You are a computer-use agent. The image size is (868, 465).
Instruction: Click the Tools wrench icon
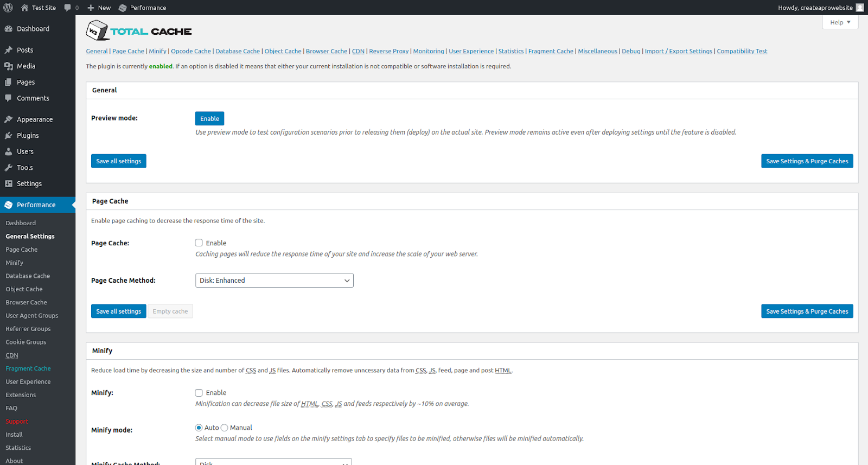coord(9,168)
